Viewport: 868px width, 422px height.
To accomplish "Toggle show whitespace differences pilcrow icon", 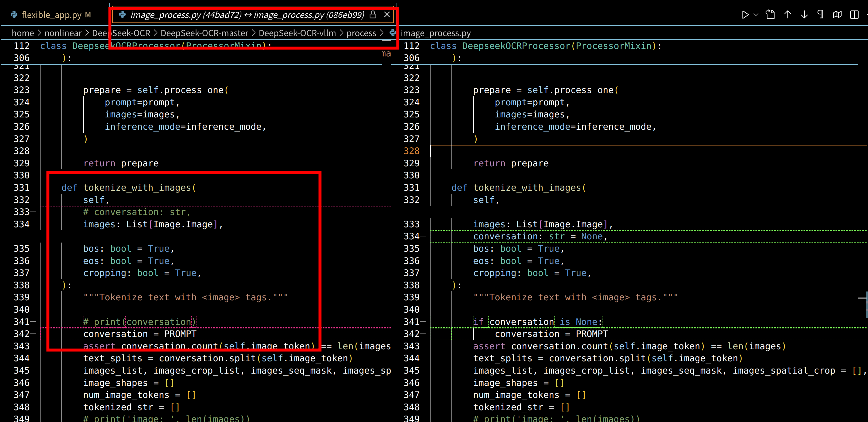I will pyautogui.click(x=821, y=15).
